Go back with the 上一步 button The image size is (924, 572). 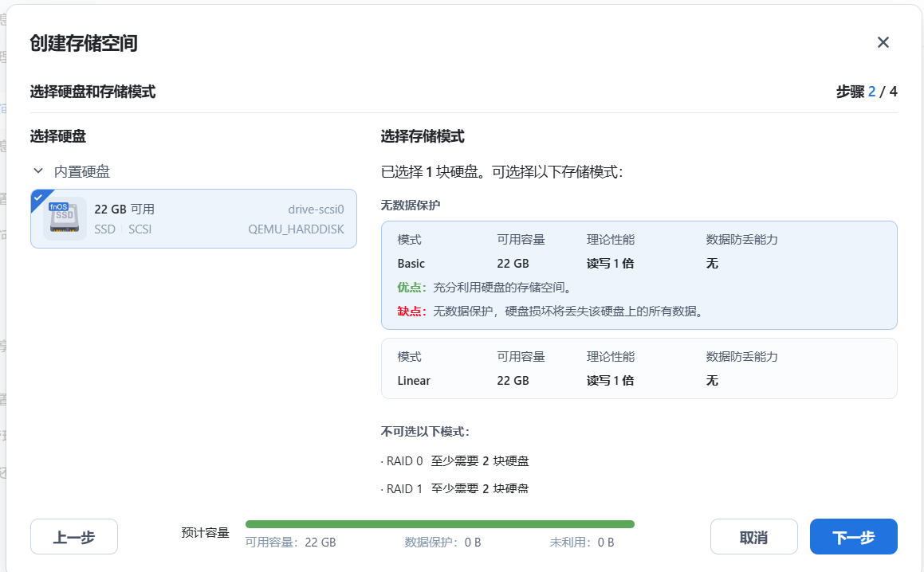73,537
